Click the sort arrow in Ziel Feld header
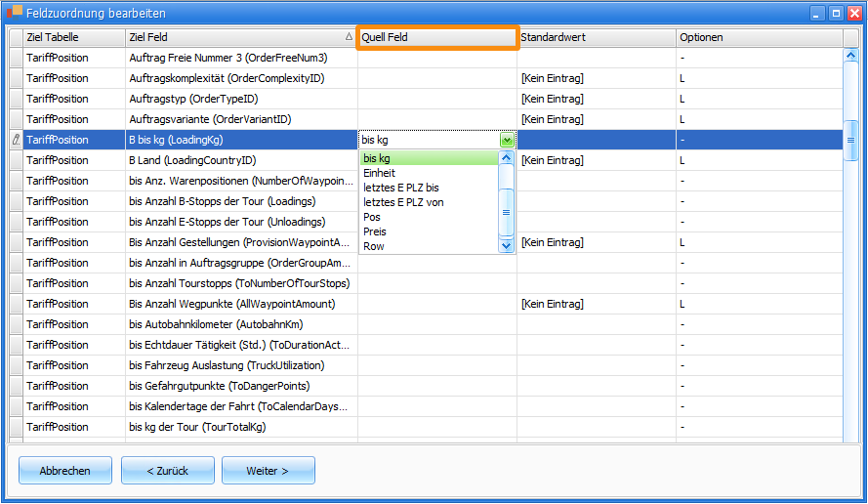This screenshot has width=868, height=504. point(350,37)
